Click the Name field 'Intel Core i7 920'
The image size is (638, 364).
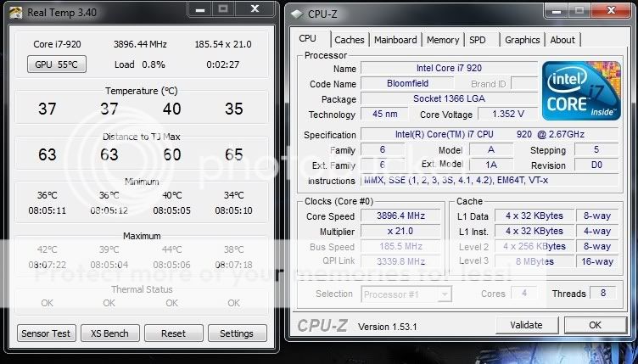click(x=449, y=69)
